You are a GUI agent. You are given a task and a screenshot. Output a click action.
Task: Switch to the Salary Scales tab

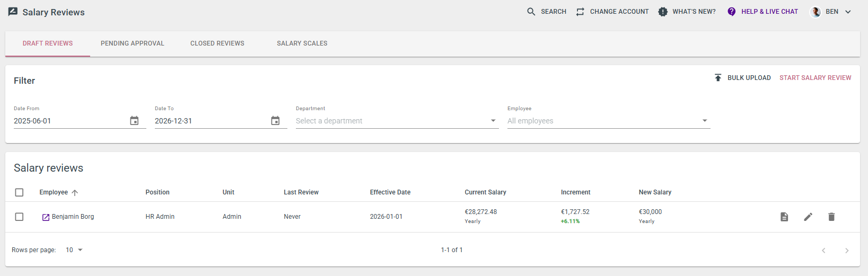pyautogui.click(x=302, y=43)
